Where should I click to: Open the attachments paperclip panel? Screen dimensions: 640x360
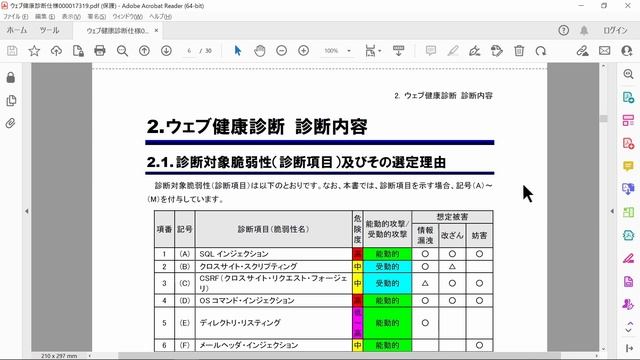11,123
